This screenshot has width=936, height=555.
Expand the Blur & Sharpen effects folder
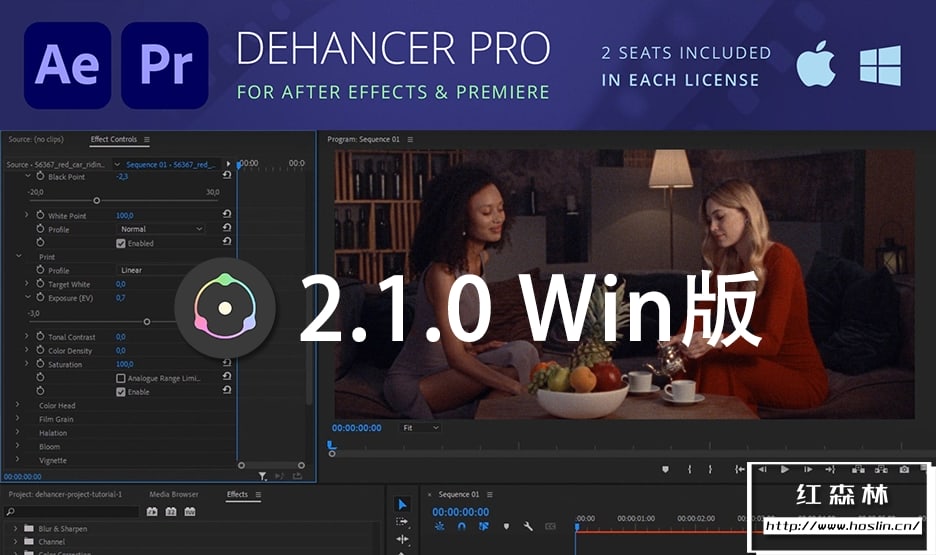[x=15, y=528]
